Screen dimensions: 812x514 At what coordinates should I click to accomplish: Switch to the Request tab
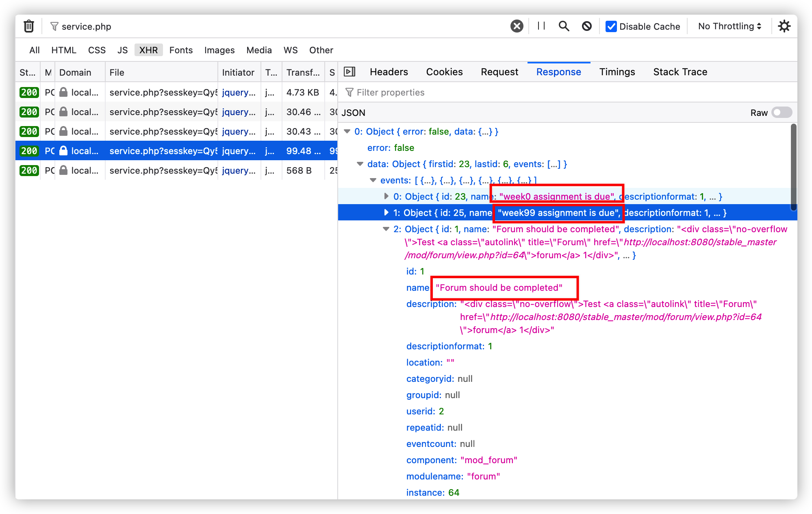pos(499,72)
